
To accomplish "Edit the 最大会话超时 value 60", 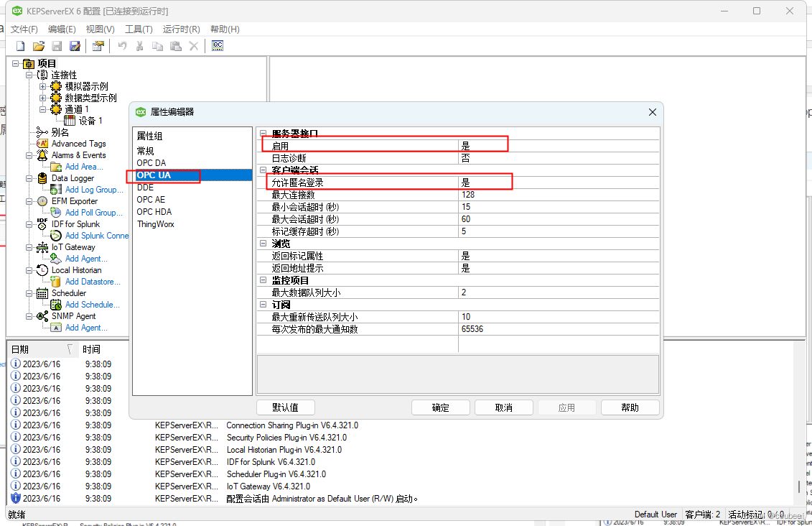I will point(559,219).
